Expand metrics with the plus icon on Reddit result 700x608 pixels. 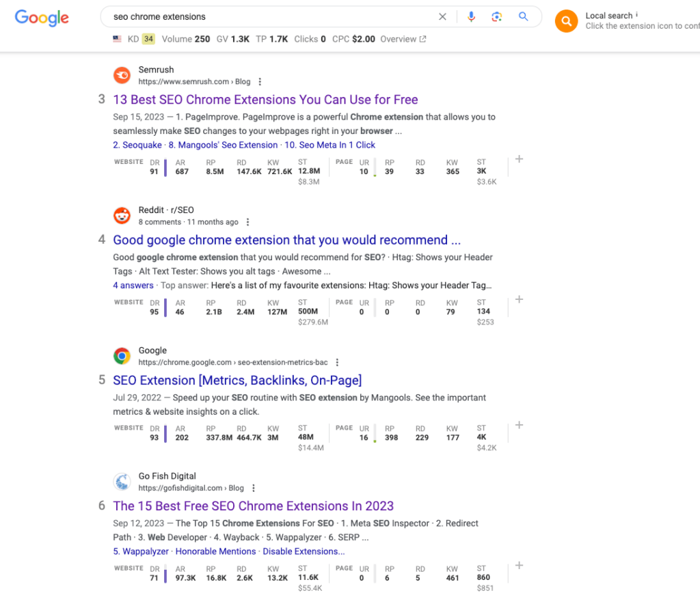coord(519,299)
